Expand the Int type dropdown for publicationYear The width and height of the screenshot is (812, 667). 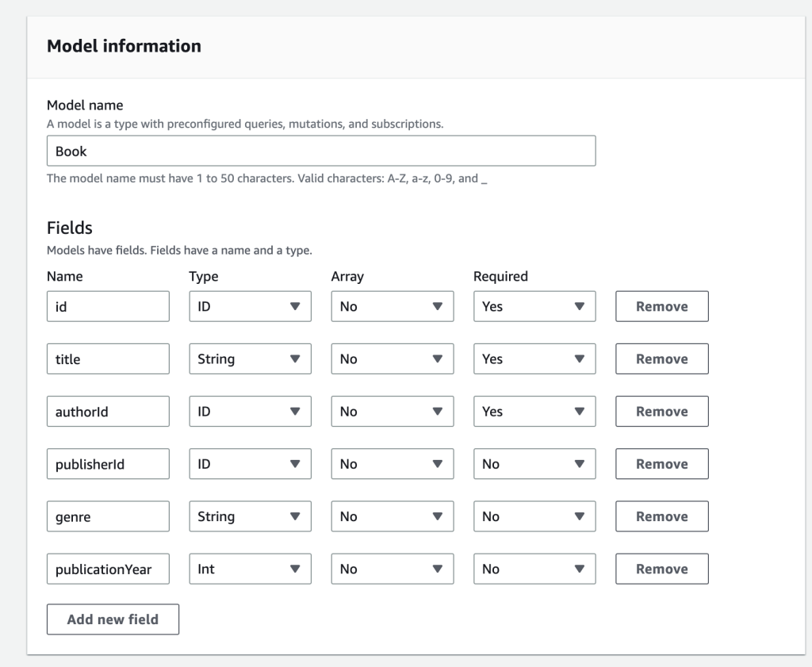pyautogui.click(x=250, y=568)
